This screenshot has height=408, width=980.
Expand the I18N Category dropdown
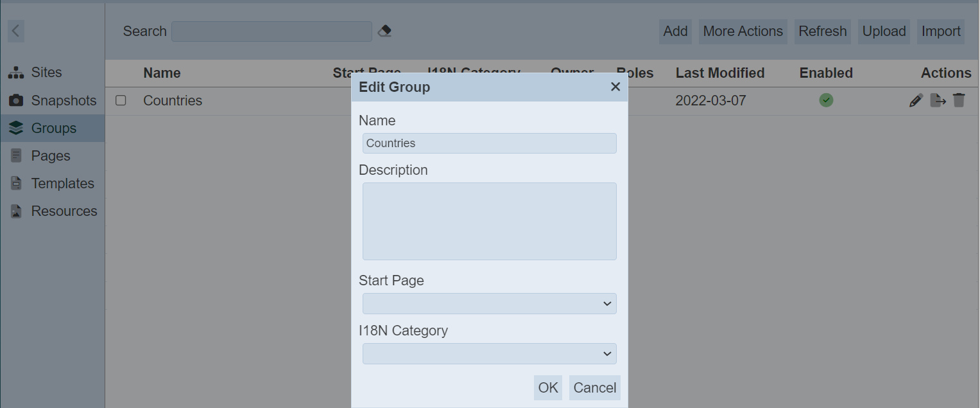point(489,354)
